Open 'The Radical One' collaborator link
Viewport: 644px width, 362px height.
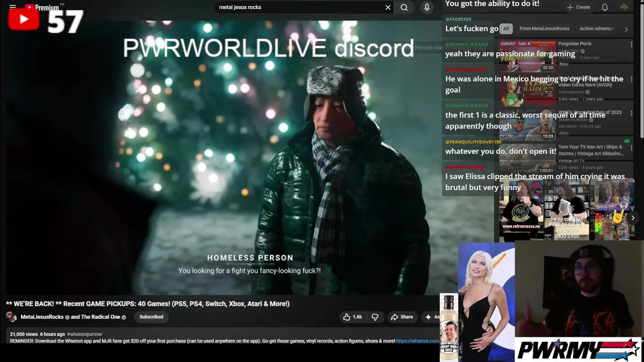(x=101, y=317)
